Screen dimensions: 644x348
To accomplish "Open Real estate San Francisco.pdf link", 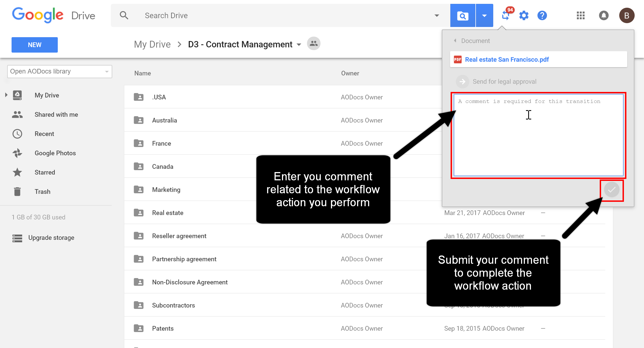I will pos(507,59).
